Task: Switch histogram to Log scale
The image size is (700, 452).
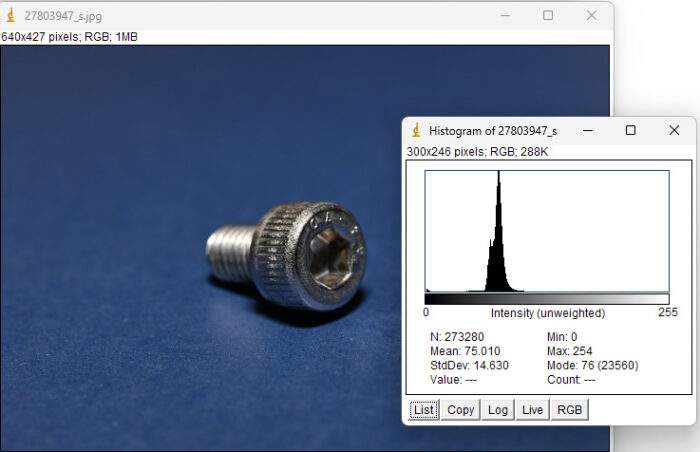Action: [x=498, y=410]
